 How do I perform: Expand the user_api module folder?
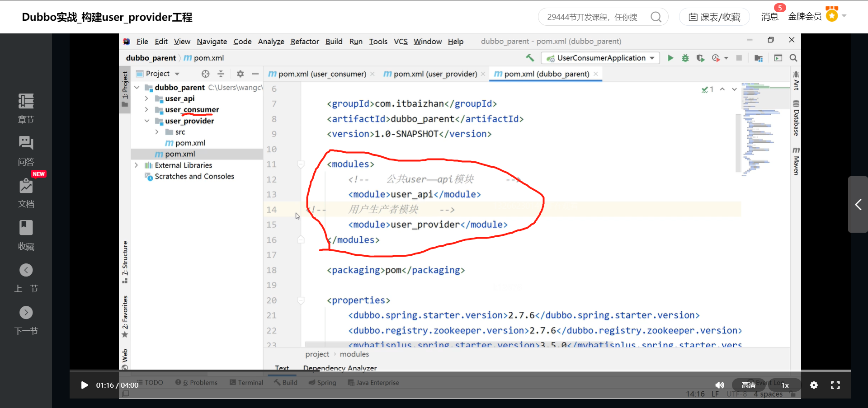click(146, 98)
